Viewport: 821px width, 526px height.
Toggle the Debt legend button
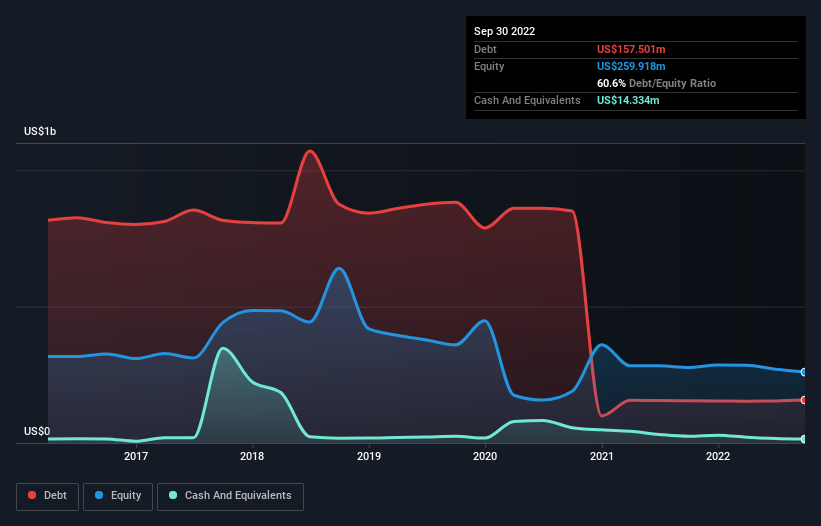click(x=48, y=496)
